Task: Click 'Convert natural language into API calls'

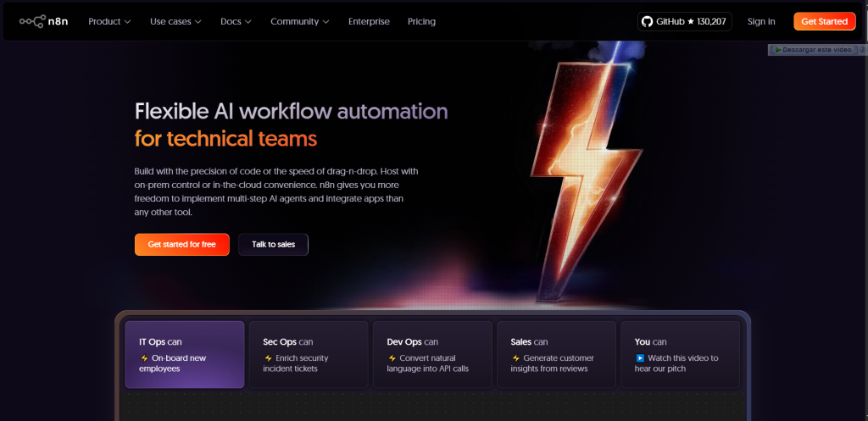Action: pos(428,363)
